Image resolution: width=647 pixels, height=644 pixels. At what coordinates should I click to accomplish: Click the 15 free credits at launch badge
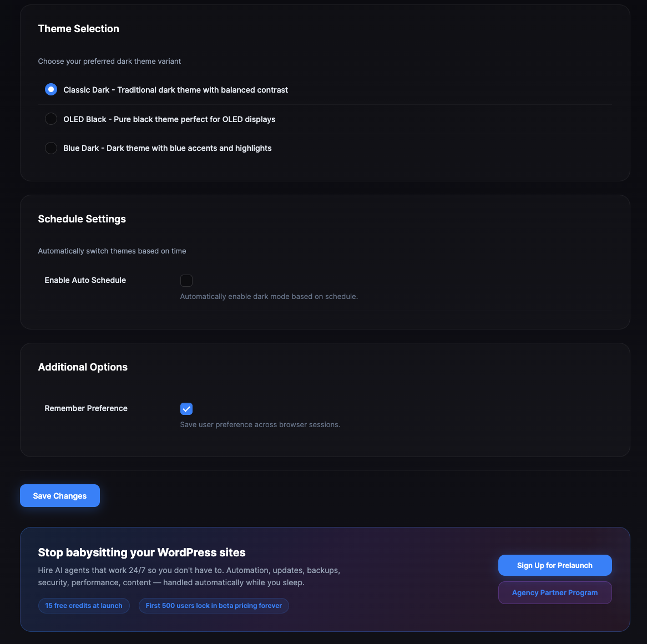pos(84,606)
